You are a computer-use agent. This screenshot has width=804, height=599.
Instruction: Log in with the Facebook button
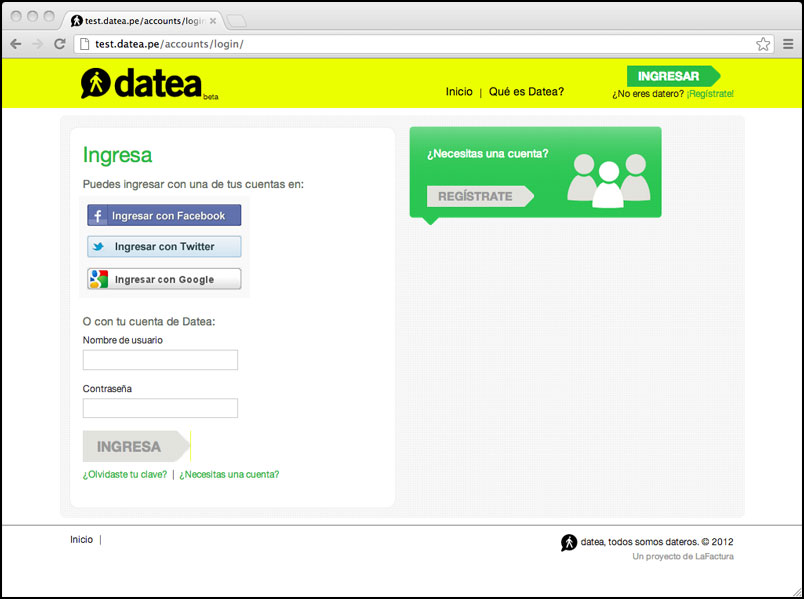164,215
